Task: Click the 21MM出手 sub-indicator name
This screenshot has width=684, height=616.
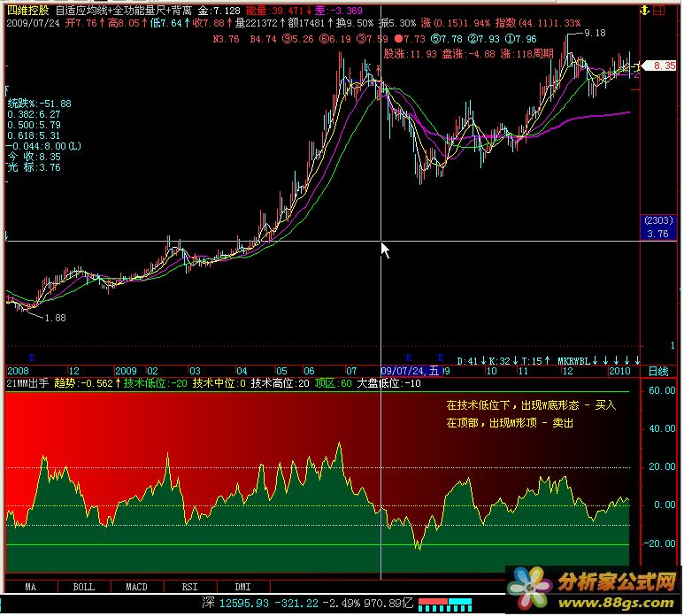Action: (27, 383)
